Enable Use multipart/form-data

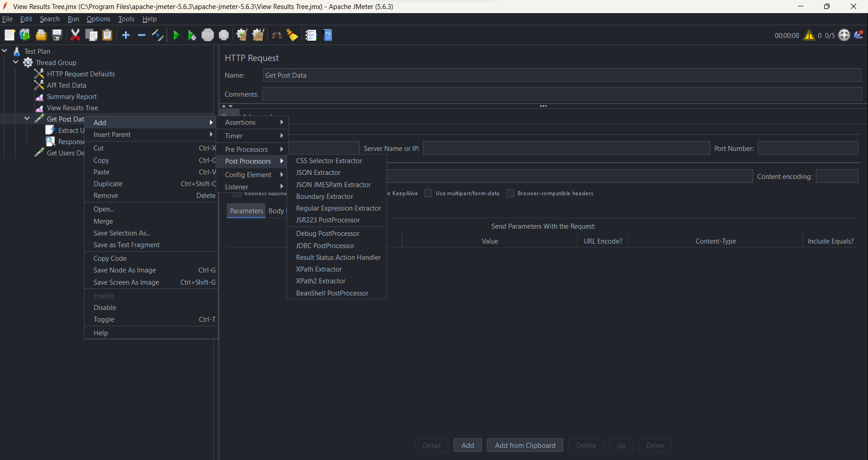point(428,193)
